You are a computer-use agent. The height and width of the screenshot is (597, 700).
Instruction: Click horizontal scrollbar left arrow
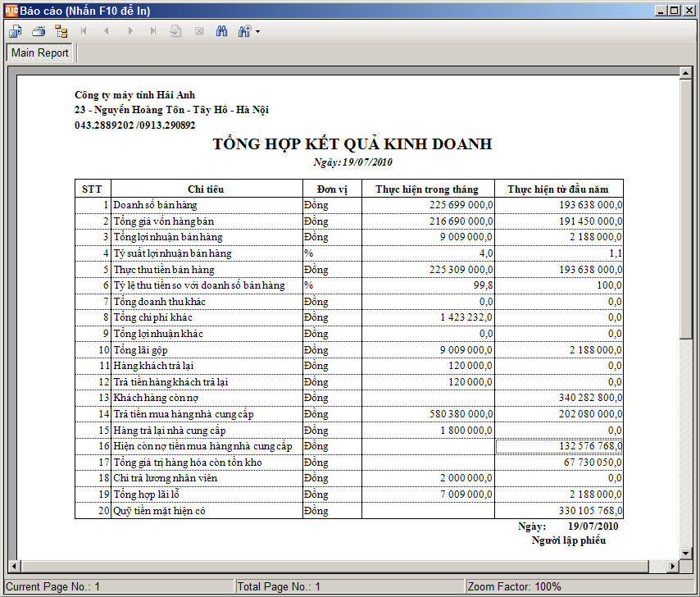[14, 566]
